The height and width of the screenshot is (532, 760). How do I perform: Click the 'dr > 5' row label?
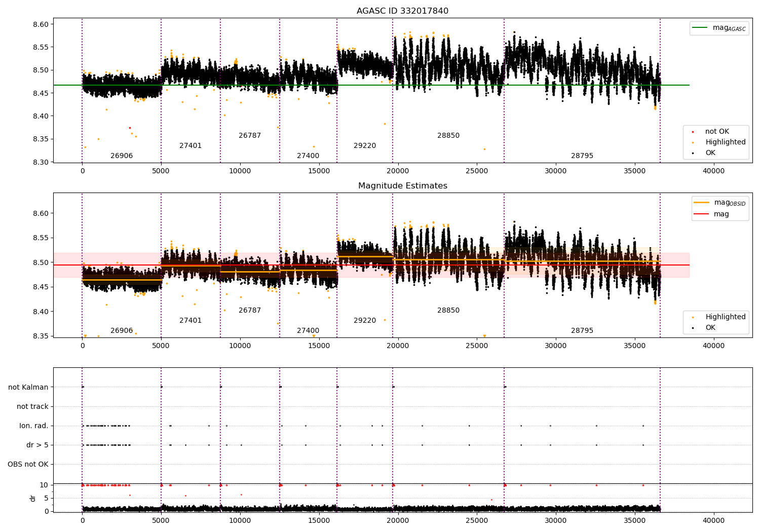coord(37,445)
